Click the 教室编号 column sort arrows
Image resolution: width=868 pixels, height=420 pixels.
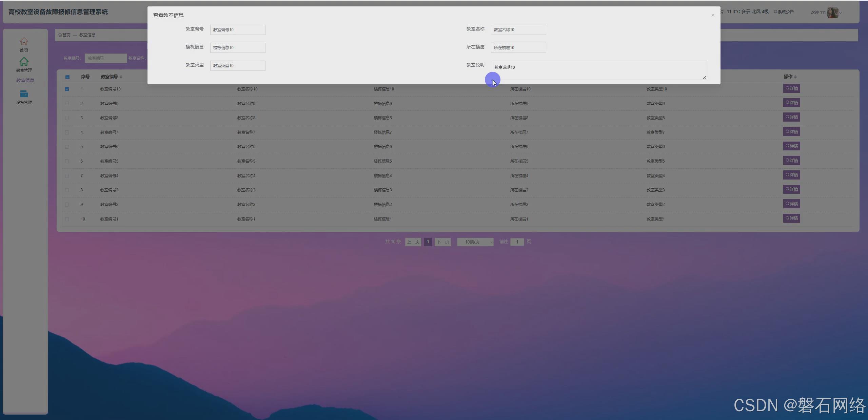coord(121,77)
